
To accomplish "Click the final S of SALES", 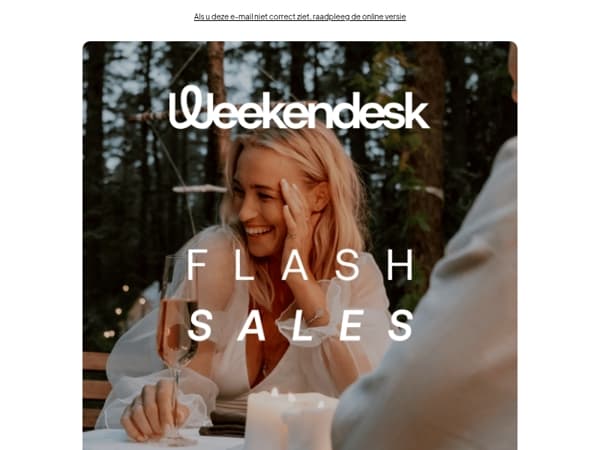I will pyautogui.click(x=401, y=325).
